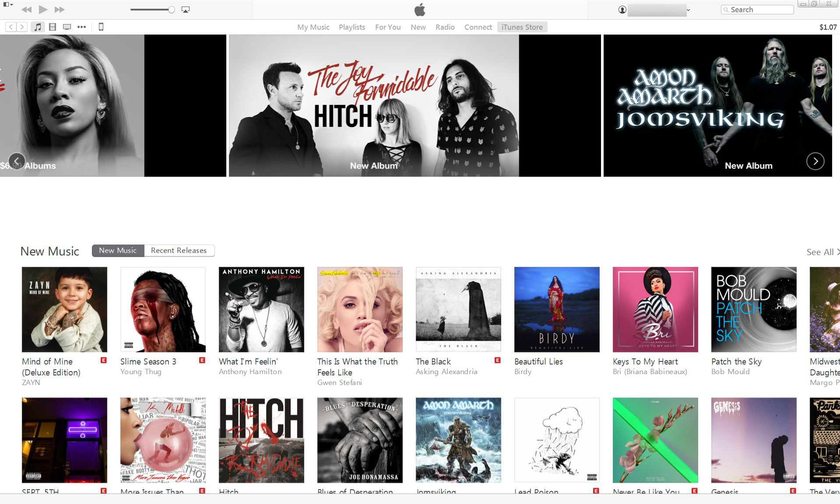The width and height of the screenshot is (840, 504).
Task: Open Mind of Mine album cover
Action: [x=64, y=309]
